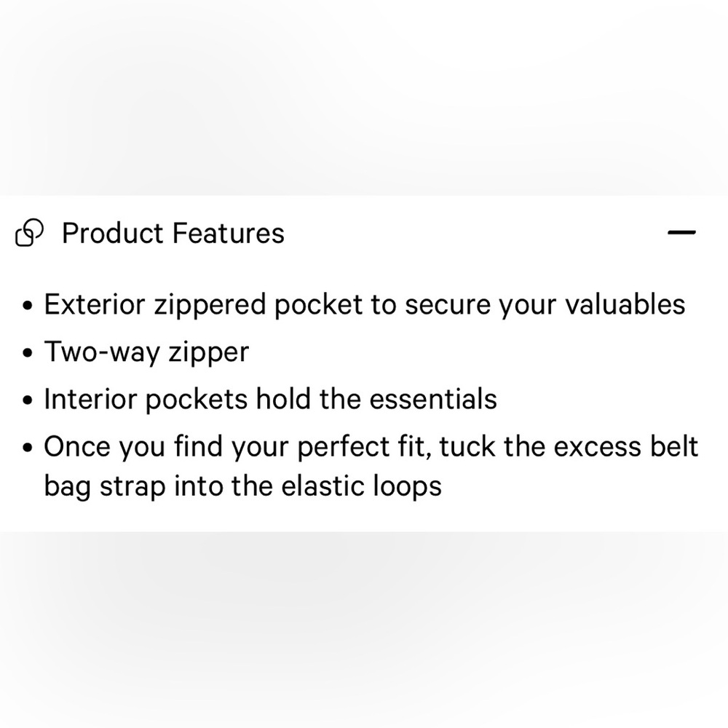This screenshot has width=728, height=728.
Task: Click the bullet before "Exterior zippered pocket"
Action: point(28,306)
